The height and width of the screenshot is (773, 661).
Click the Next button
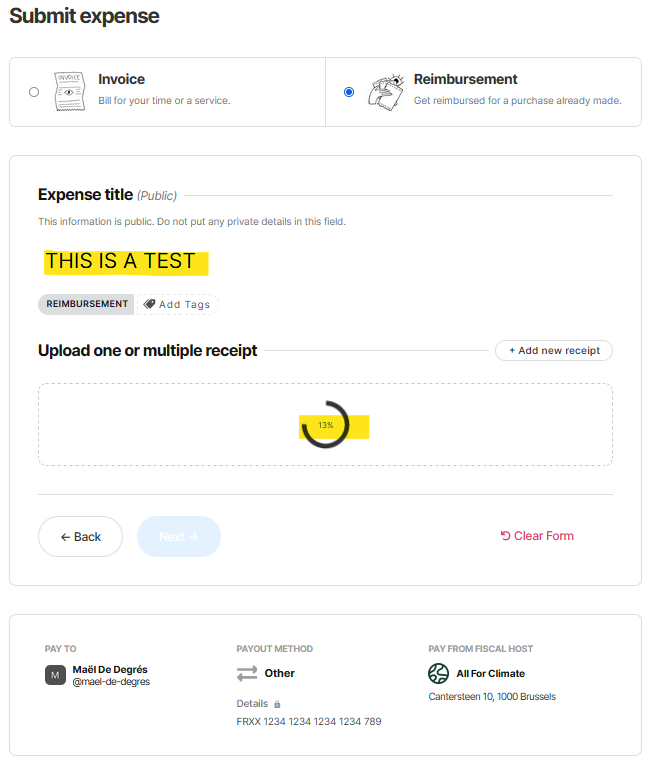[179, 537]
